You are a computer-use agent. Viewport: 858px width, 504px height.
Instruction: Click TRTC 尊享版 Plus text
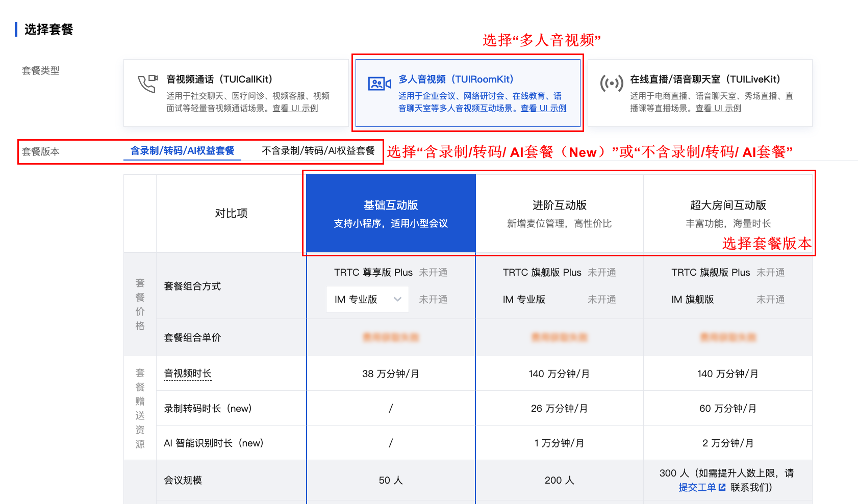[373, 272]
